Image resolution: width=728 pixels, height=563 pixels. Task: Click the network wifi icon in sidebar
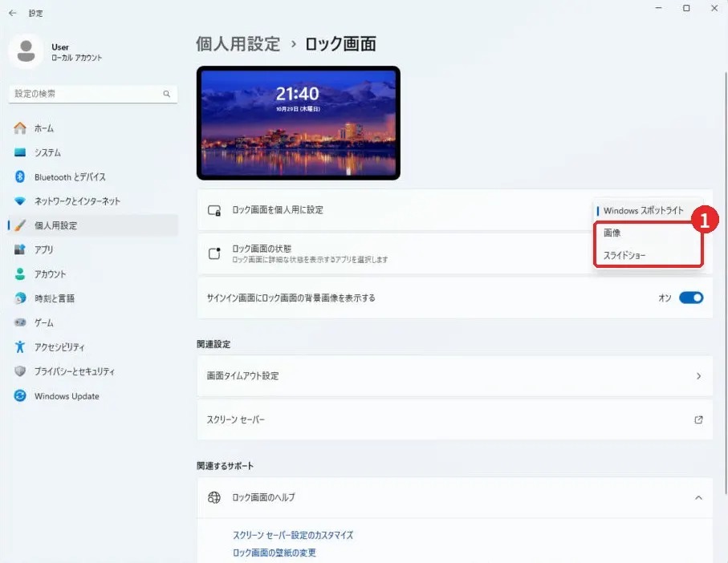20,200
